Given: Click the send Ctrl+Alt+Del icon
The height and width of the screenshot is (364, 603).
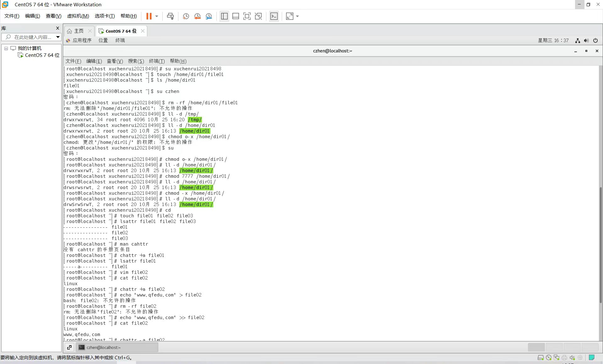Looking at the screenshot, I should pyautogui.click(x=170, y=16).
